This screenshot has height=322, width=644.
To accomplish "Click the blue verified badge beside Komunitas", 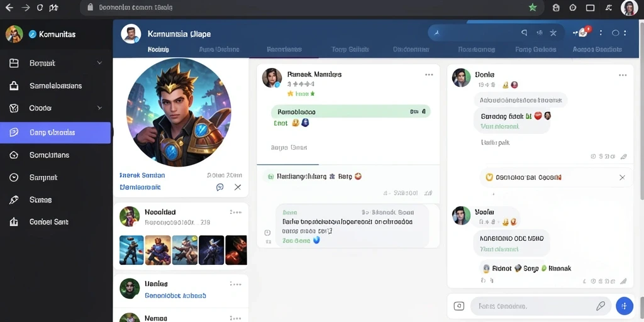I will pyautogui.click(x=33, y=35).
